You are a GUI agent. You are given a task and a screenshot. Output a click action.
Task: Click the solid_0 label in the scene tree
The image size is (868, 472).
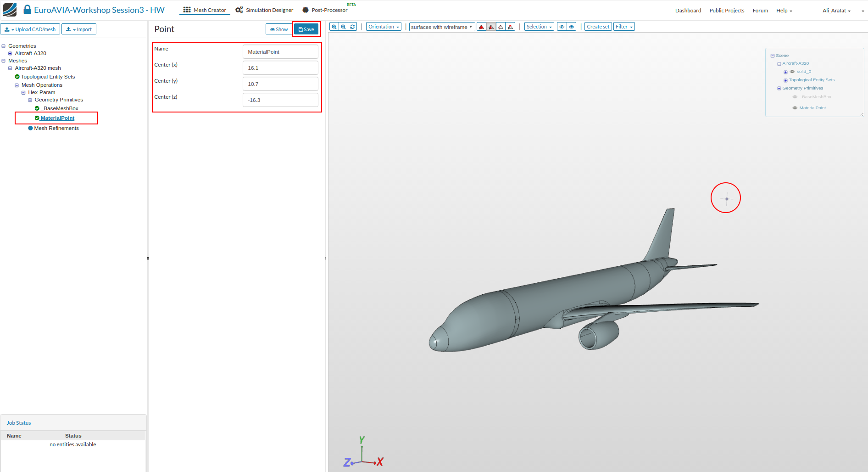pyautogui.click(x=804, y=72)
